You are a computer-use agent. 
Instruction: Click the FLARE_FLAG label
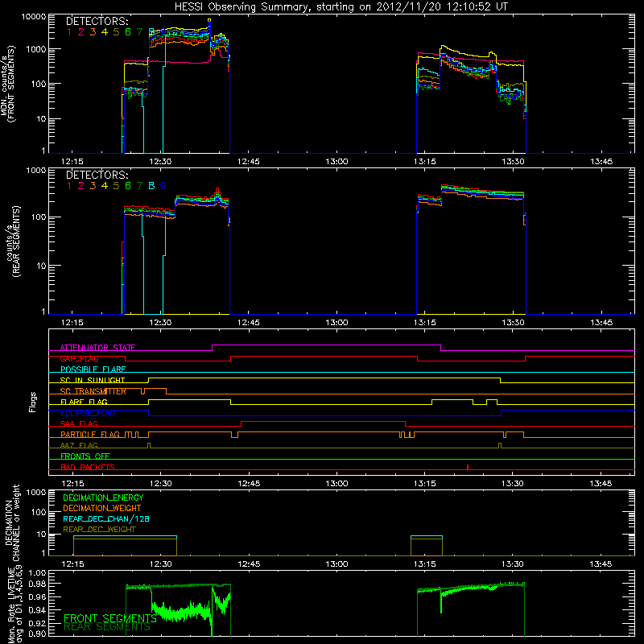(x=84, y=402)
